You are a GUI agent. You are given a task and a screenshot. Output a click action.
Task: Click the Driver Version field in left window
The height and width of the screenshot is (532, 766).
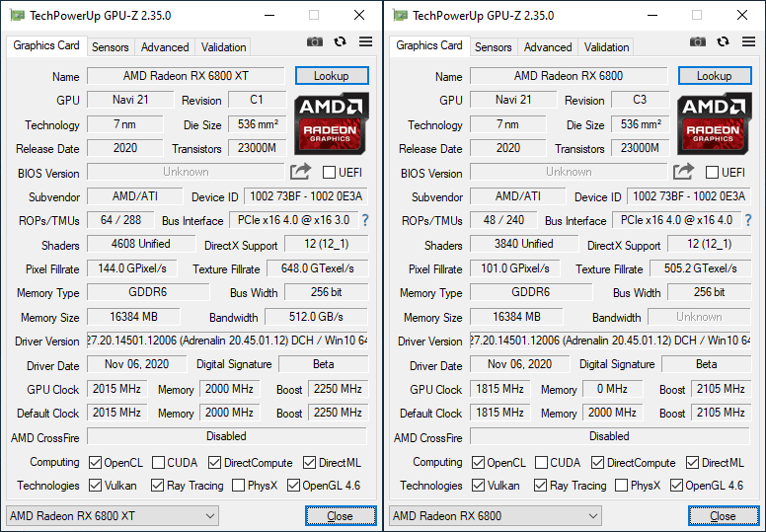coord(227,342)
